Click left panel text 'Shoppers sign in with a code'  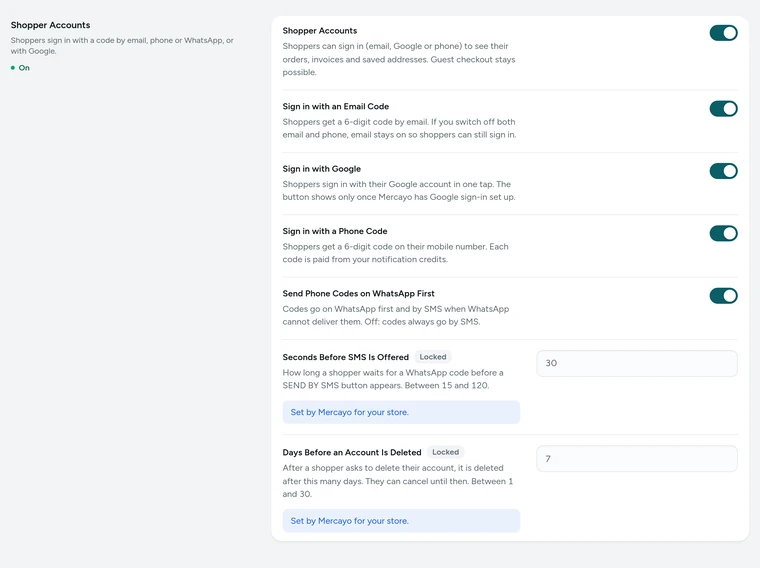click(x=122, y=46)
